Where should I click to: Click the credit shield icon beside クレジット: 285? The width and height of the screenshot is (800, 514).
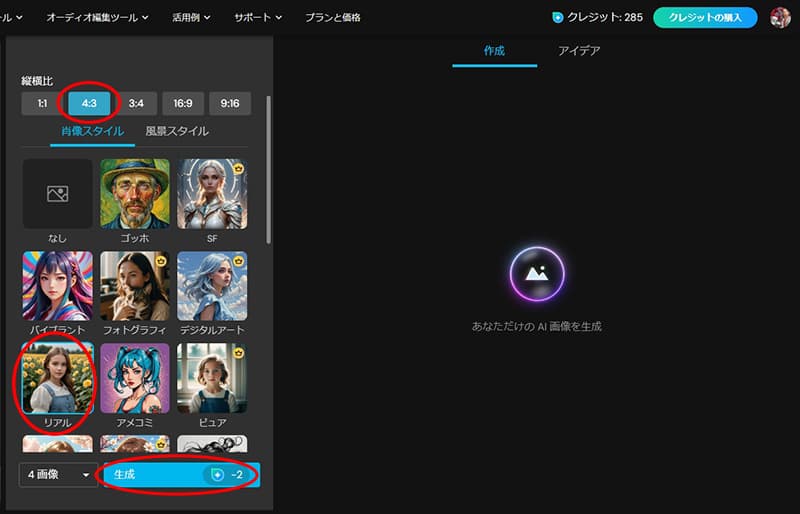pyautogui.click(x=558, y=17)
